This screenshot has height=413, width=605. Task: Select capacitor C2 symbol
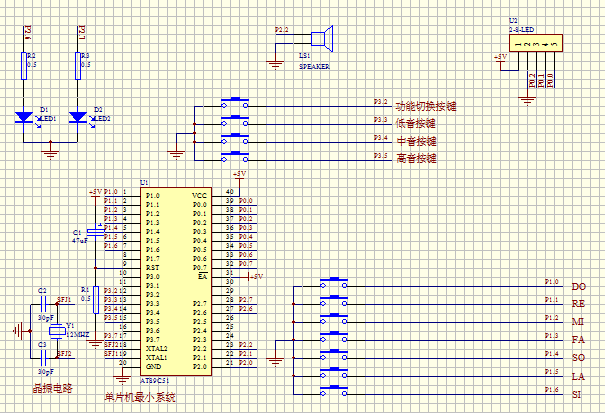click(44, 304)
